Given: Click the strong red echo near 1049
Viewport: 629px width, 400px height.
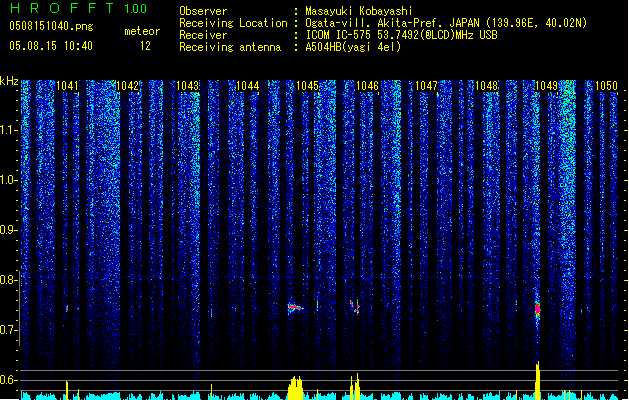Looking at the screenshot, I should (x=538, y=309).
